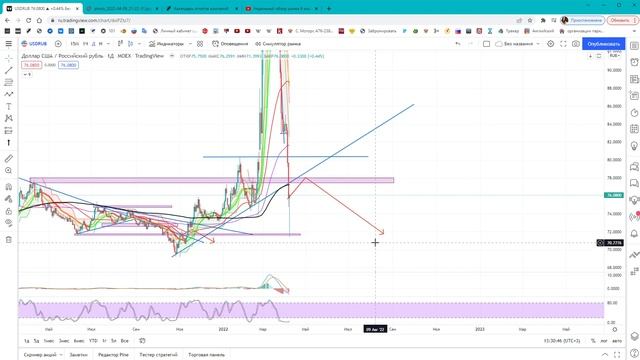Open the TradingView main hamburger menu
Image resolution: width=640 pixels, height=360 pixels.
tap(9, 44)
